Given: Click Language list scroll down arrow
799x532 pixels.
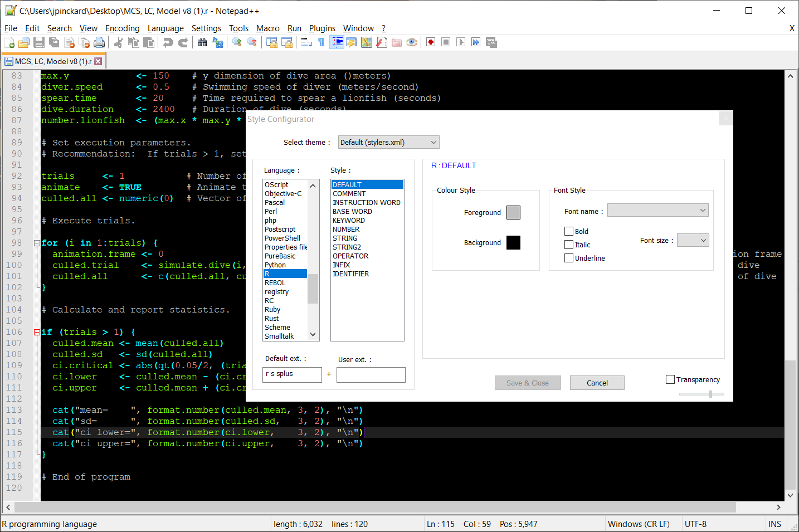Looking at the screenshot, I should coord(313,335).
